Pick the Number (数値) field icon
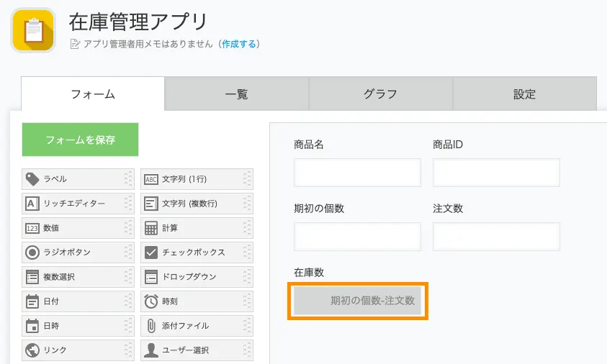 (32, 228)
